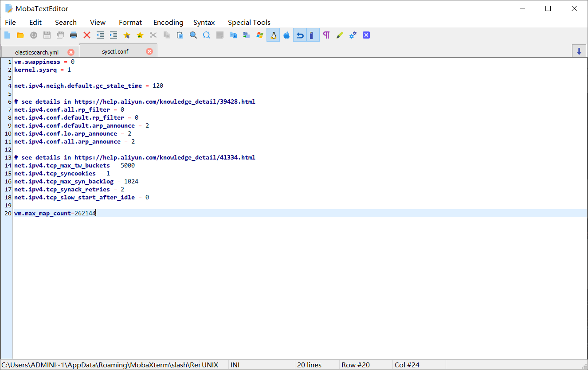Viewport: 588px width, 370px height.
Task: Click the second computers icon with the green arrow
Action: pos(247,35)
